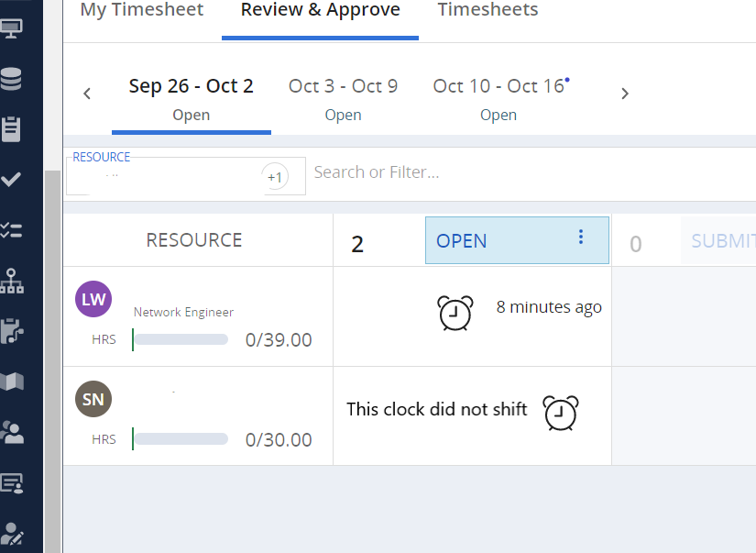The height and width of the screenshot is (553, 756).
Task: Open the people group sidebar icon
Action: [12, 431]
